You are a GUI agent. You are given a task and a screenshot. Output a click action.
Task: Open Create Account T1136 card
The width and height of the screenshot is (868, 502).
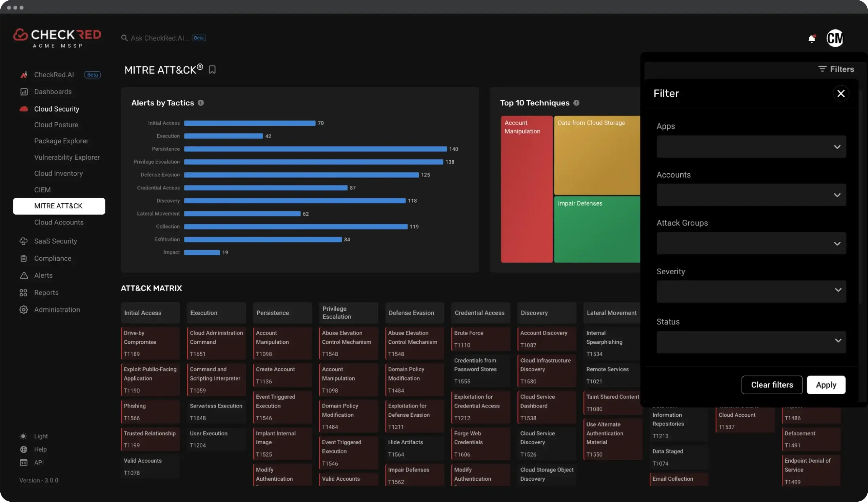tap(282, 375)
